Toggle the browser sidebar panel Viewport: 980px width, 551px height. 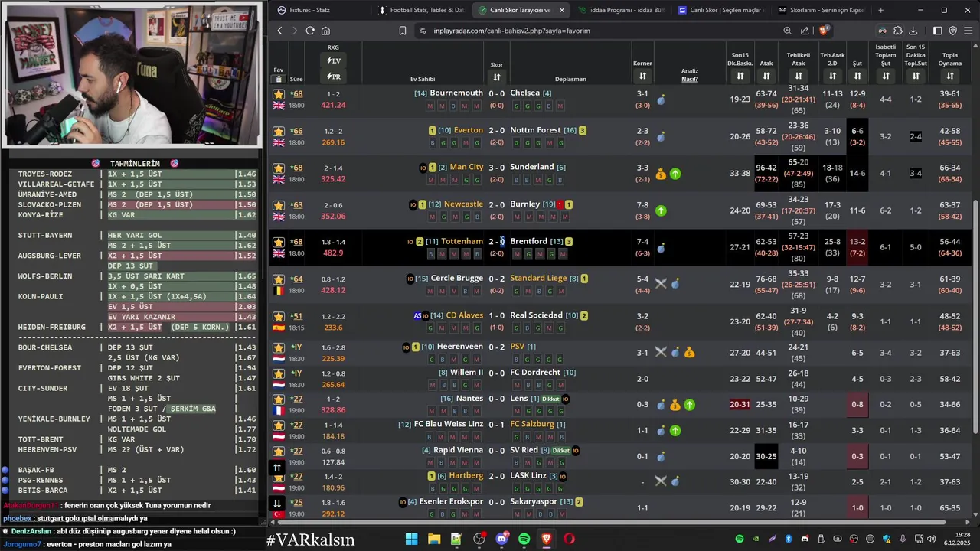pos(937,31)
